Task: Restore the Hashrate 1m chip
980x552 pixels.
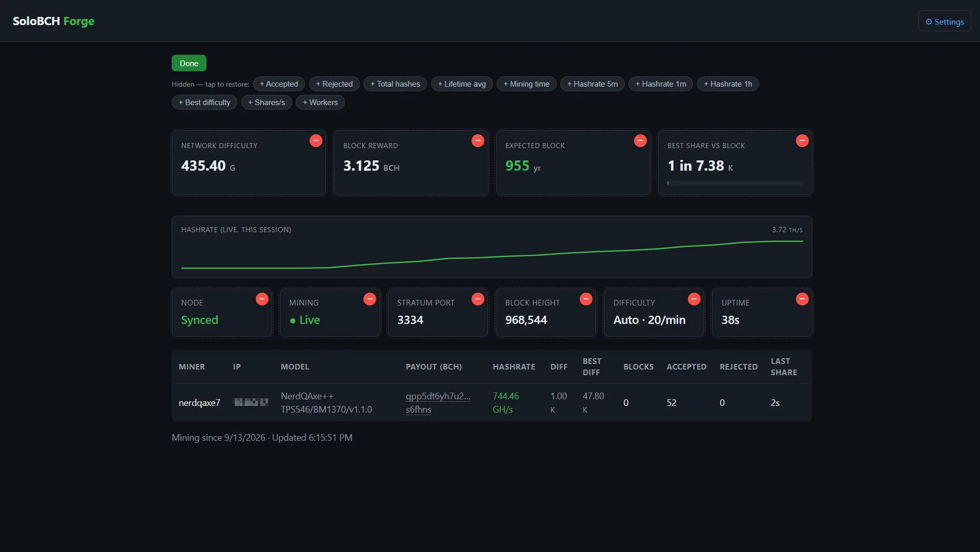Action: click(x=661, y=84)
